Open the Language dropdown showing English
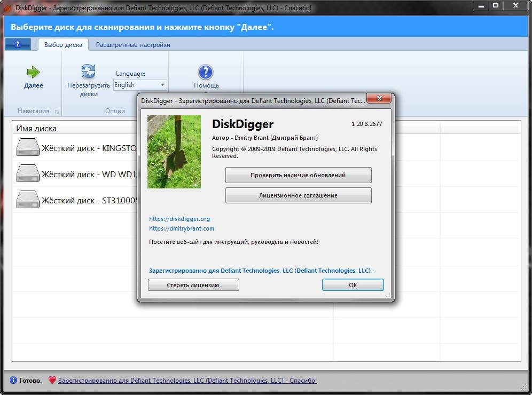Viewport: 532px width, 395px height. point(140,85)
